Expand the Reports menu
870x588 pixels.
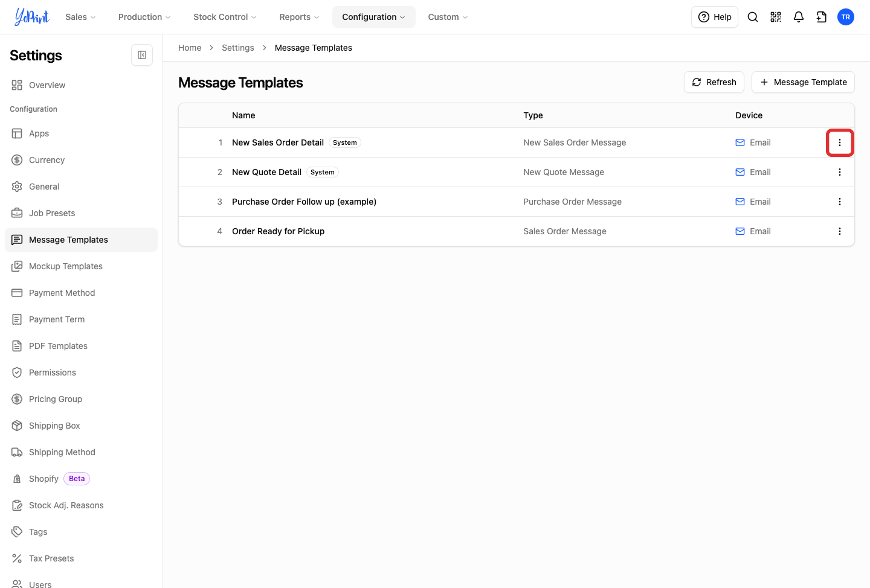tap(299, 17)
